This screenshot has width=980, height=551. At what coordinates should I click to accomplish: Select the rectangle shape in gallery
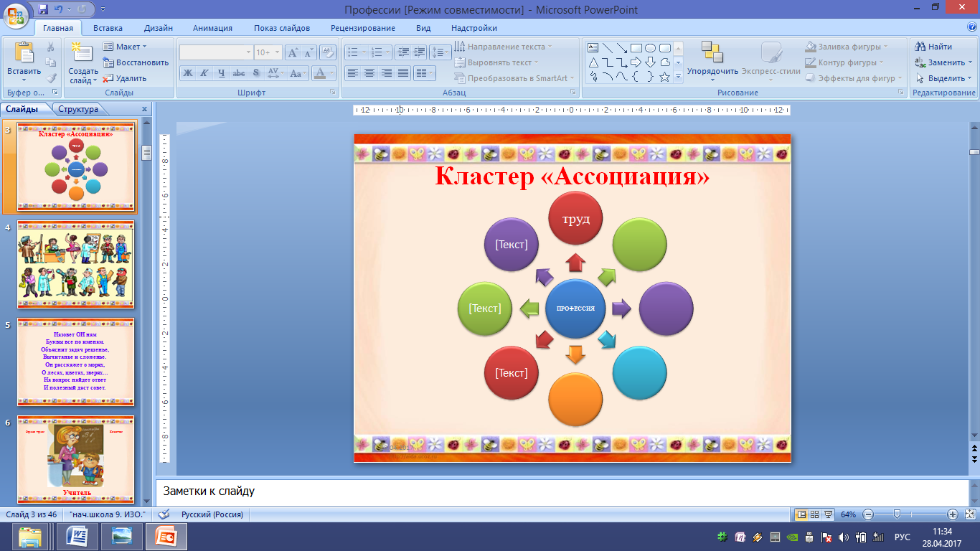(x=636, y=48)
